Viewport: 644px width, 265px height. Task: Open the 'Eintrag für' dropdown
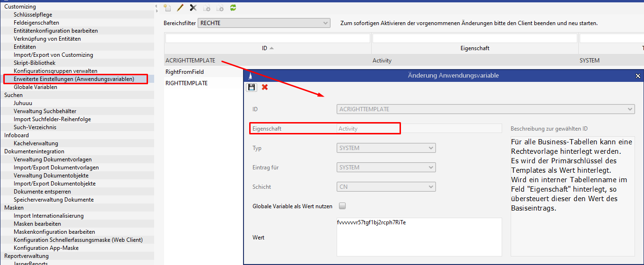tap(386, 168)
